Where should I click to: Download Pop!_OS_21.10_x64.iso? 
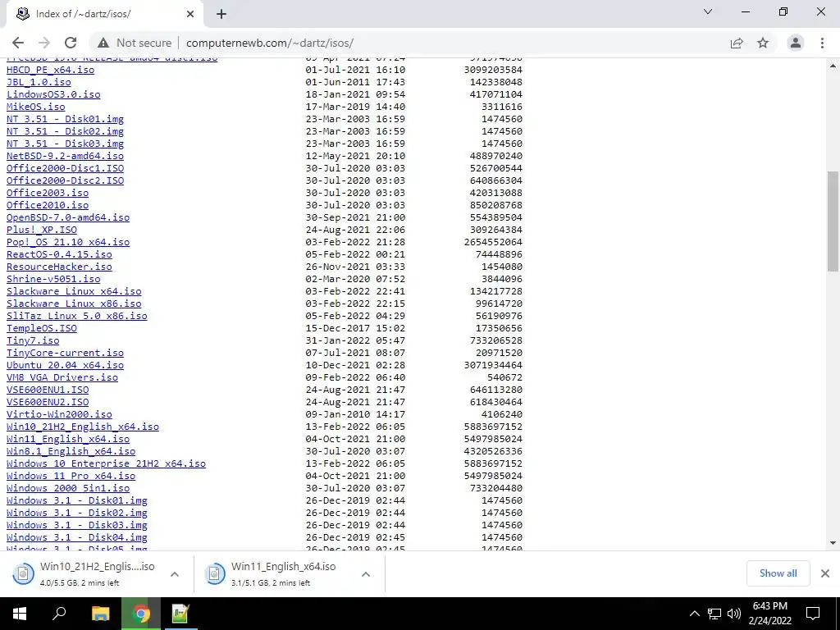pos(68,242)
